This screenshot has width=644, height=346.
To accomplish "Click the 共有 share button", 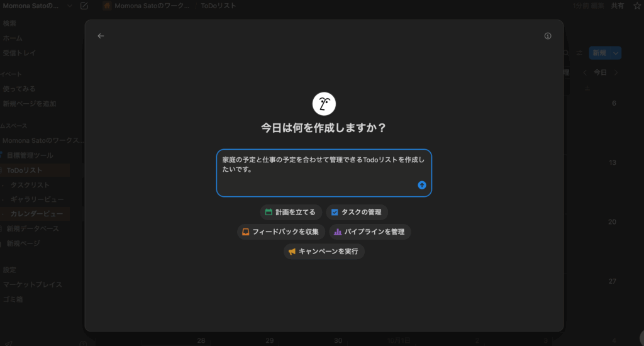I will (x=618, y=6).
